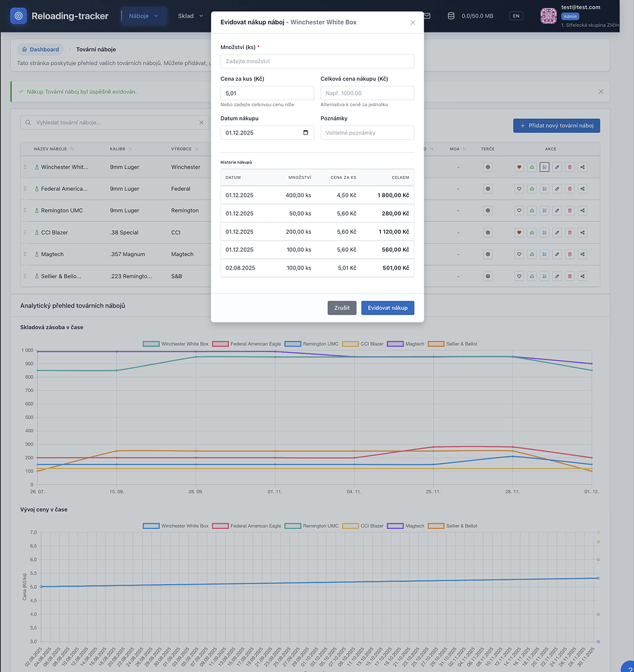Open the mail icon in the top bar
The width and height of the screenshot is (634, 672).
[x=426, y=15]
